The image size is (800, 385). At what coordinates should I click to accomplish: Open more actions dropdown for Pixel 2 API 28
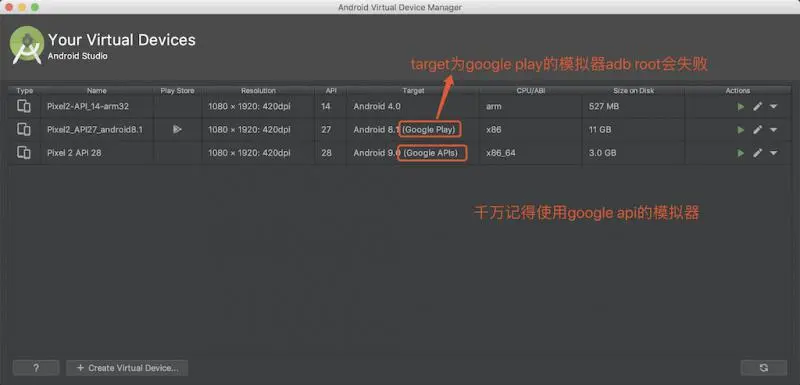(x=773, y=153)
